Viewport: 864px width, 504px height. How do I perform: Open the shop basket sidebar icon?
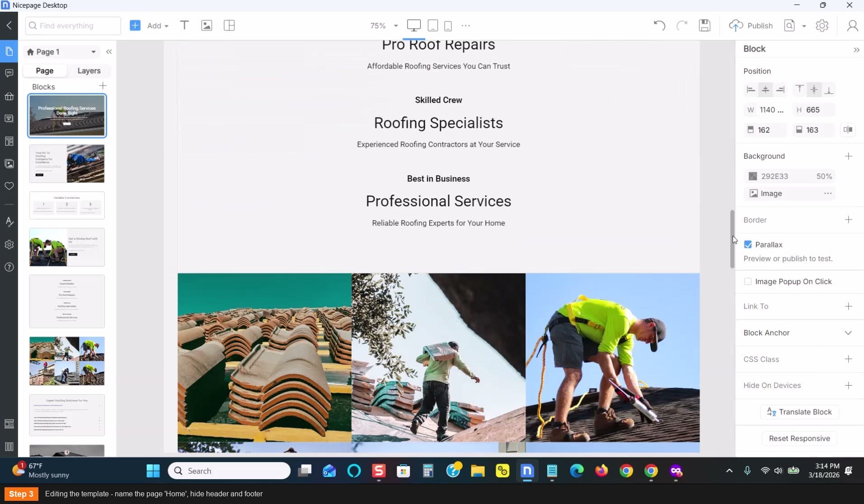pyautogui.click(x=9, y=96)
